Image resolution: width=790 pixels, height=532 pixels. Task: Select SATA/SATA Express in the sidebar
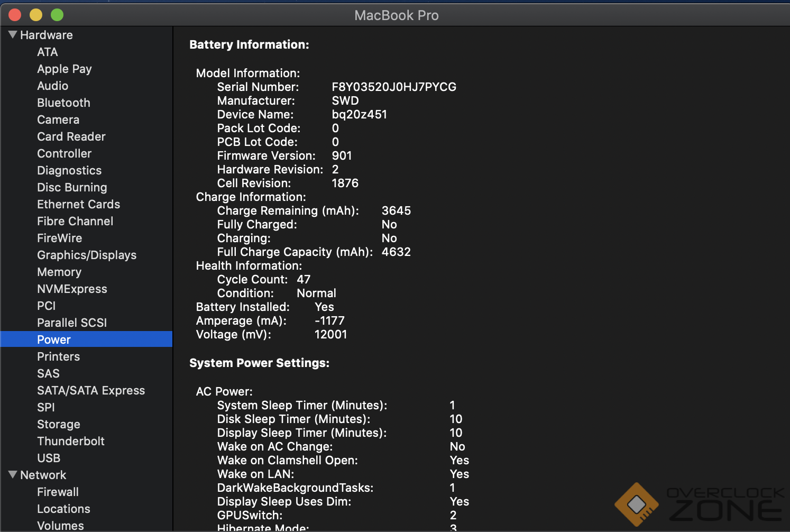(x=91, y=390)
